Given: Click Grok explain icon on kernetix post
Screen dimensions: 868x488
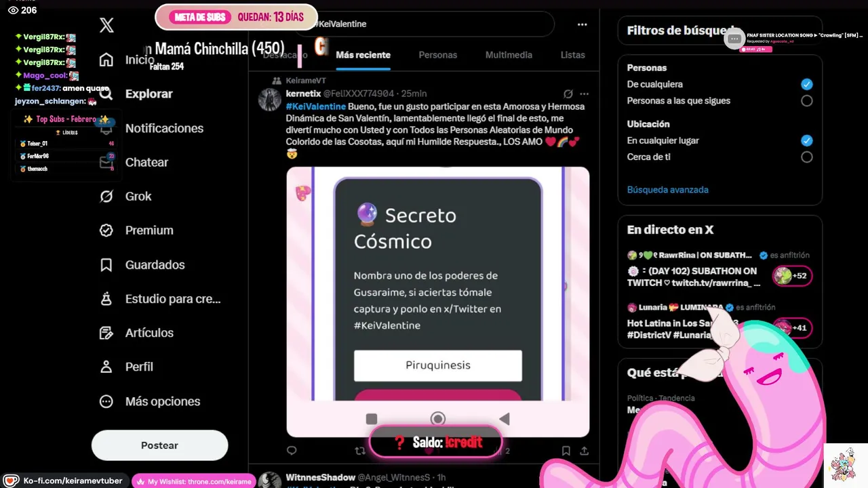Looking at the screenshot, I should point(568,94).
